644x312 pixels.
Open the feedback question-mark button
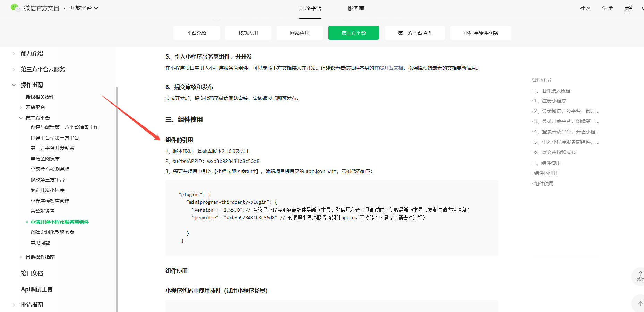(640, 276)
